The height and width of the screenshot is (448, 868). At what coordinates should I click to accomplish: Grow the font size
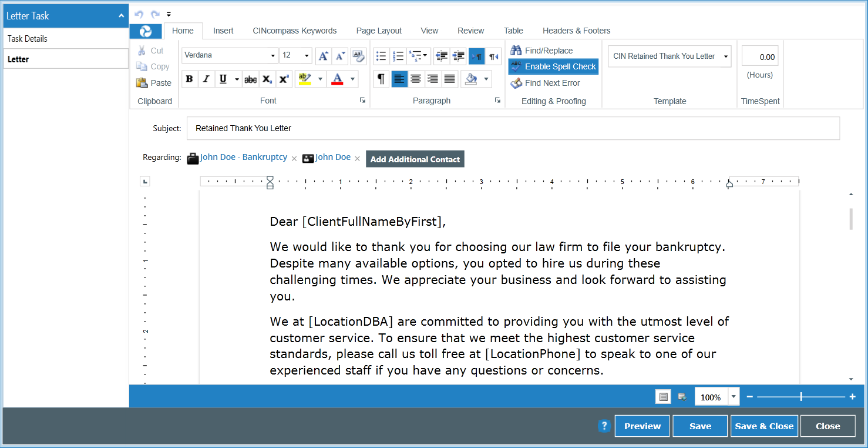pyautogui.click(x=323, y=56)
